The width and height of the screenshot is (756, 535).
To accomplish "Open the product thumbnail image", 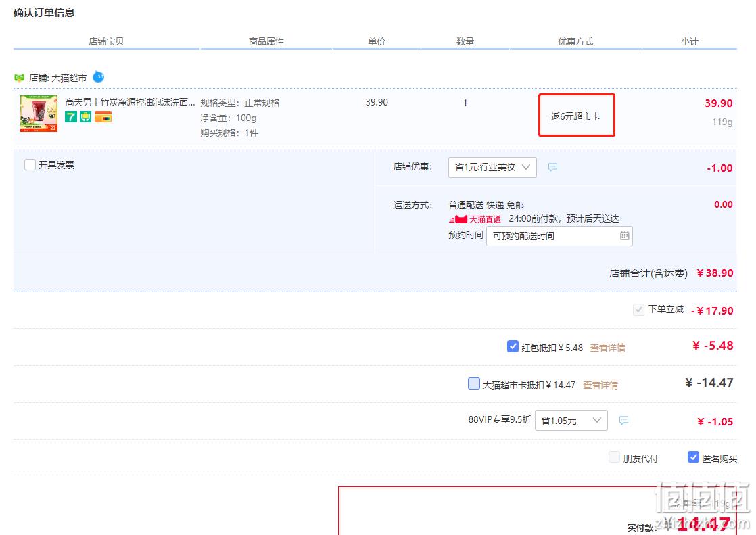I will pos(39,114).
